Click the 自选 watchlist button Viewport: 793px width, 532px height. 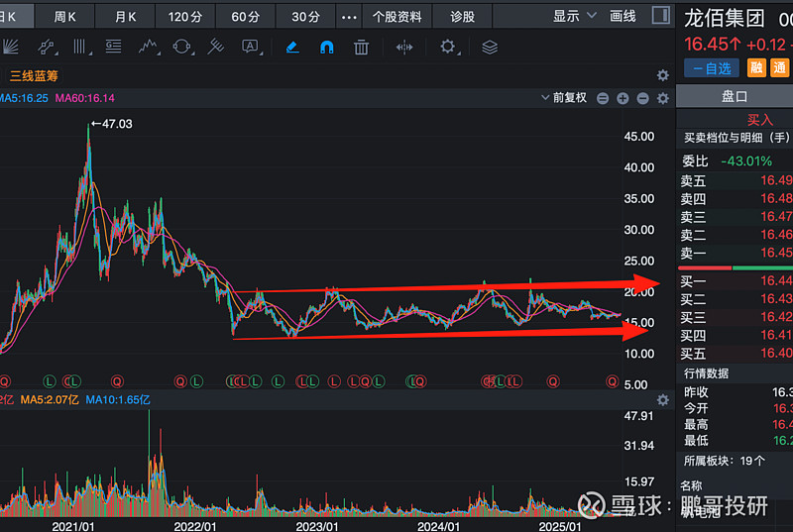click(x=712, y=68)
